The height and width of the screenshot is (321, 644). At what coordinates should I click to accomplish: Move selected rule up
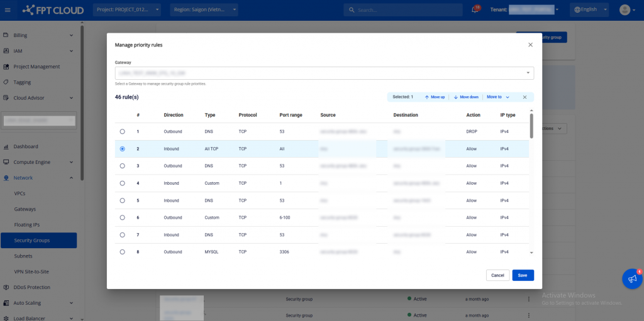tap(435, 97)
